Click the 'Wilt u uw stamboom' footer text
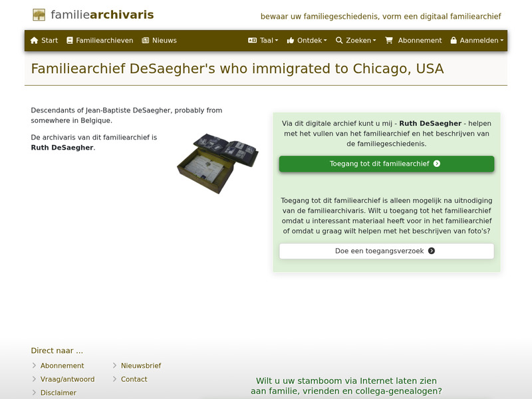 [346, 386]
